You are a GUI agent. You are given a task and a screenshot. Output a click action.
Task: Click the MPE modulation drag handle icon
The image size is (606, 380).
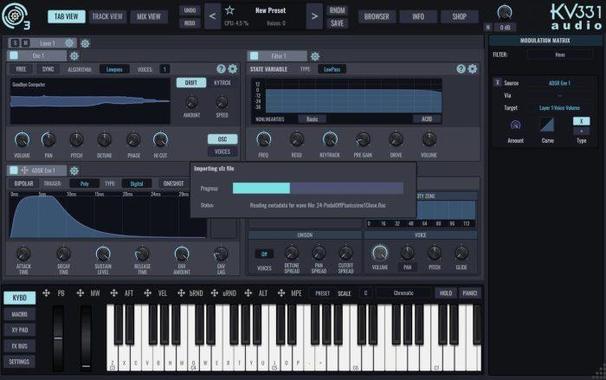[x=281, y=293]
